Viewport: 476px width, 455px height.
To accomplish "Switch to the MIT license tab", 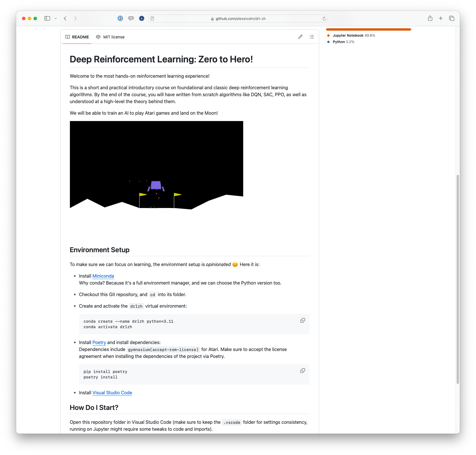I will tap(114, 37).
